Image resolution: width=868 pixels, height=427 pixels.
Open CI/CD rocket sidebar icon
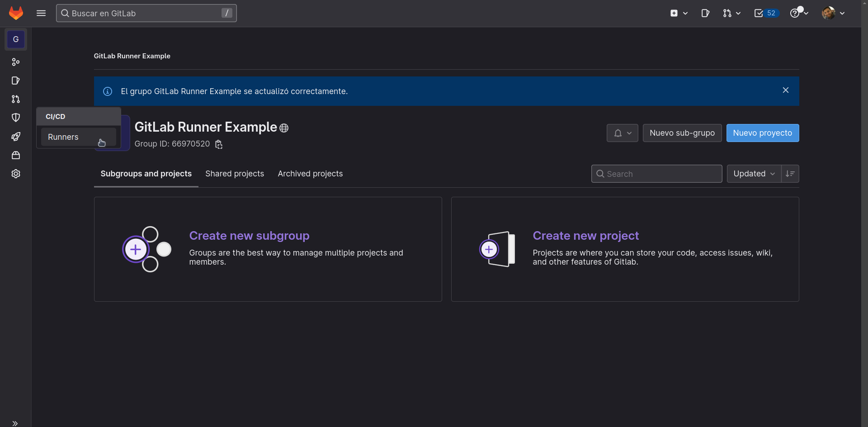click(16, 137)
